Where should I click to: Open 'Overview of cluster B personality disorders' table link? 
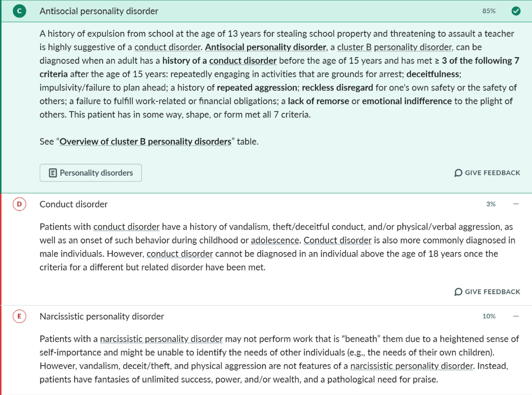(145, 141)
